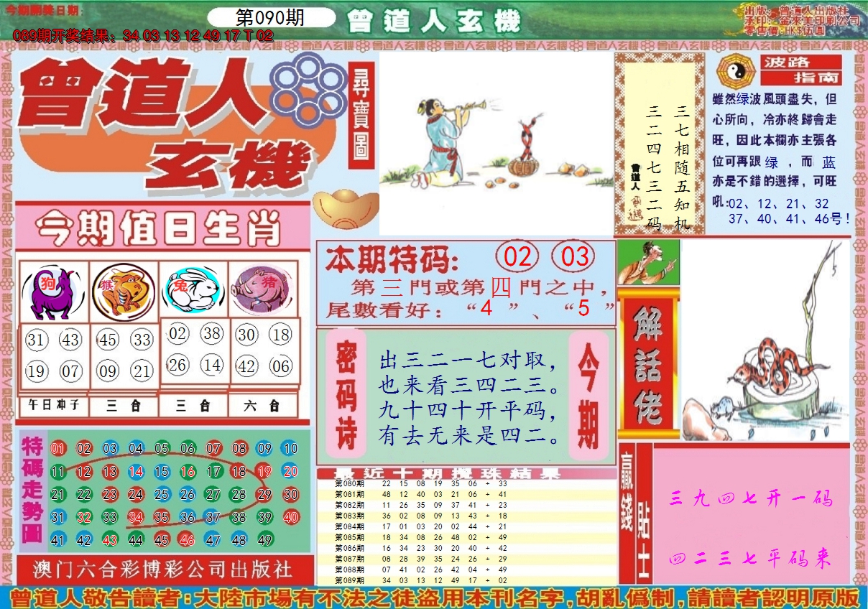
Task: Click the bottom 曾道人敬告讀者 notice banner
Action: pos(434,598)
